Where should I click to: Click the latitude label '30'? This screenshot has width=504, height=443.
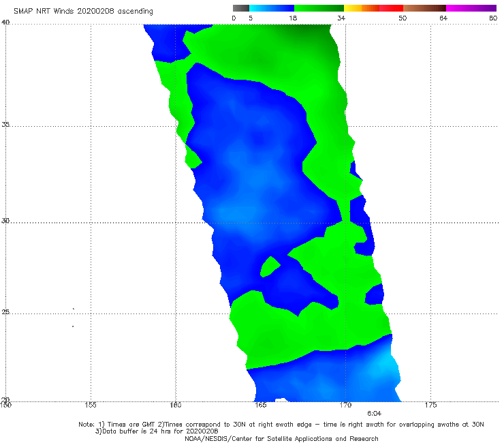[5, 221]
